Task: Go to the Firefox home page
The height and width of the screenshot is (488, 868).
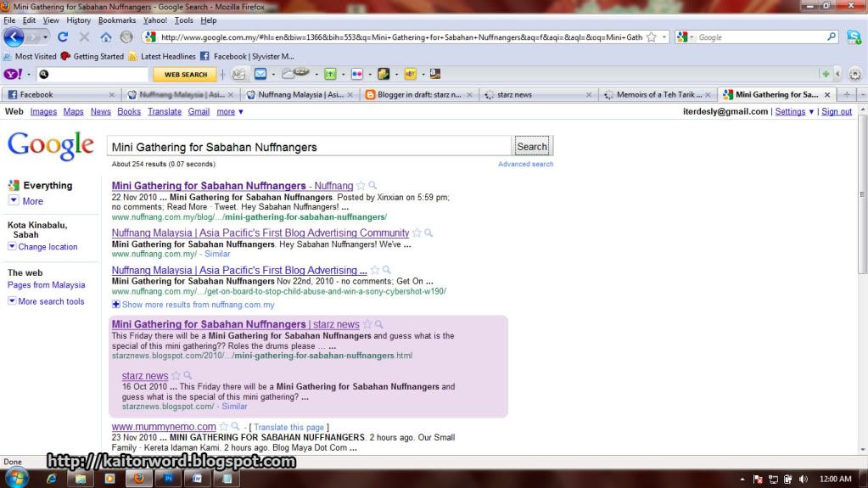Action: pyautogui.click(x=106, y=37)
